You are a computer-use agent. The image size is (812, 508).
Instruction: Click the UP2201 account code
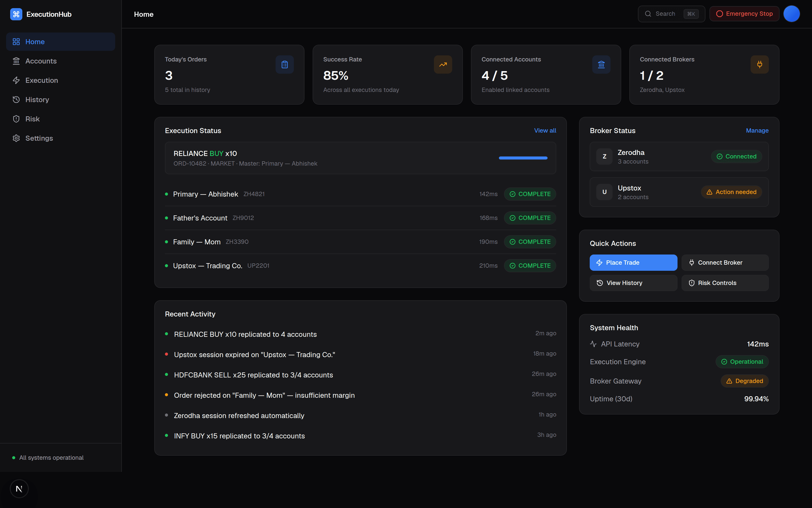(258, 265)
